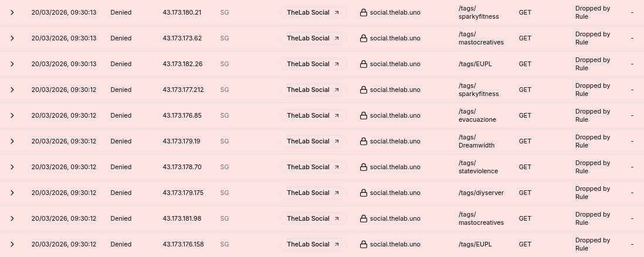Expand the /tags/Dreamwidth request row
The image size is (644, 257).
pyautogui.click(x=12, y=141)
